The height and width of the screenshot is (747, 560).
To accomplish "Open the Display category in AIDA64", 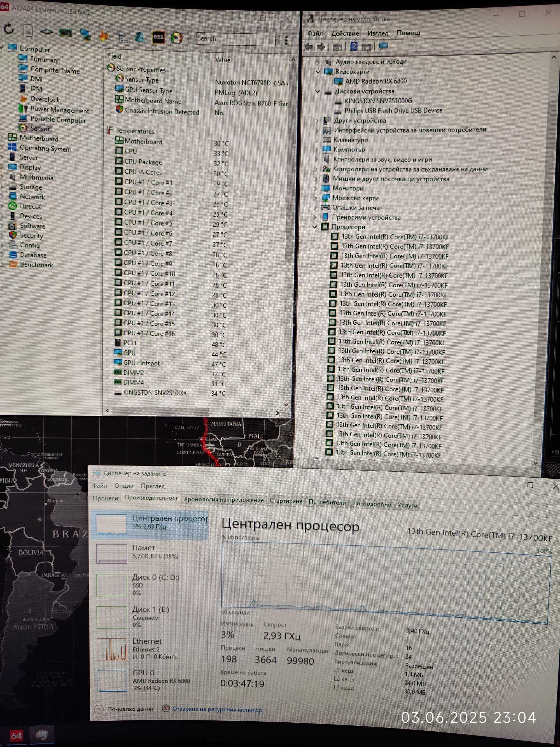I will [x=30, y=167].
